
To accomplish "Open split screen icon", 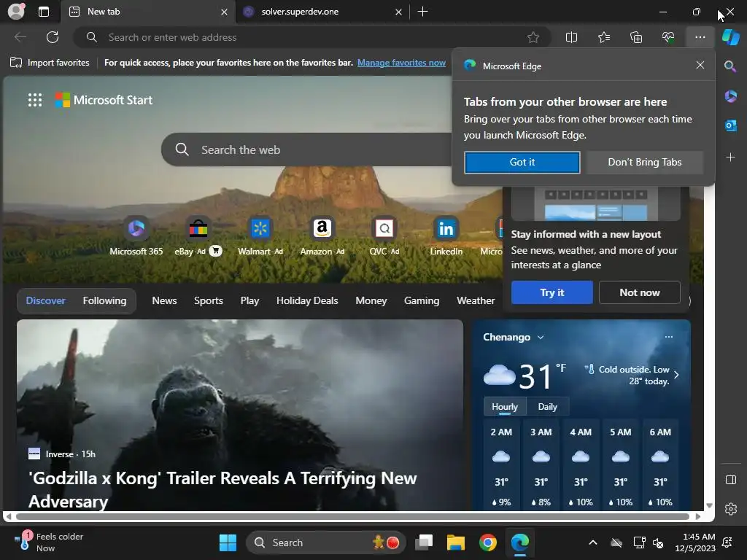I will click(571, 37).
